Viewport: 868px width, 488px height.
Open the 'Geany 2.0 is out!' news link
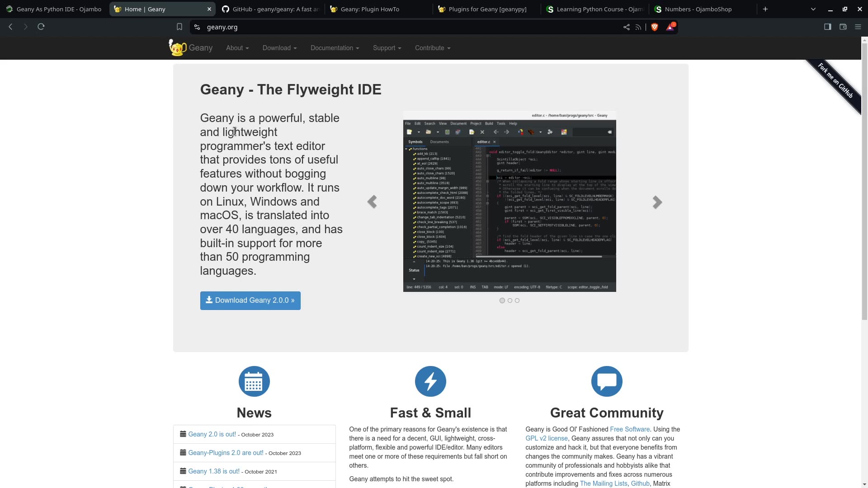[x=212, y=434]
